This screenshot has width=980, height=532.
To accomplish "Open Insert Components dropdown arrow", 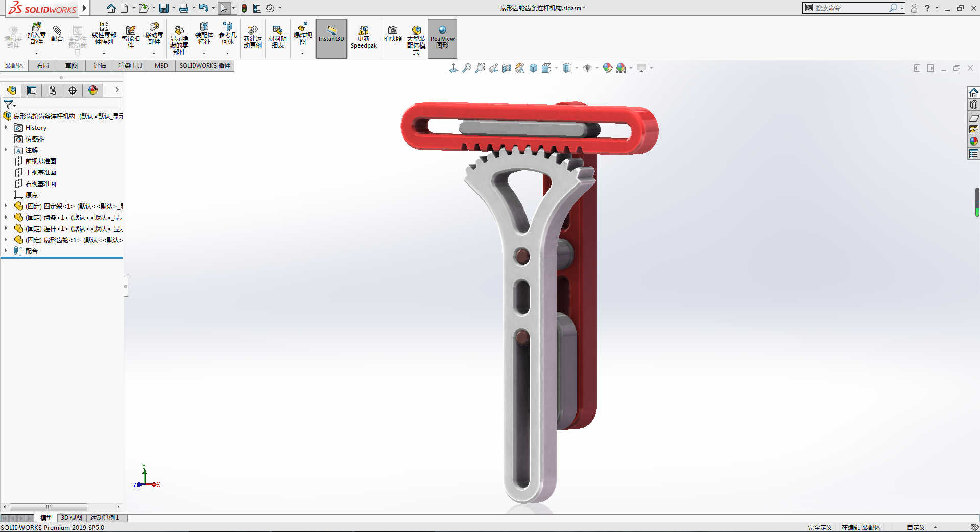I will point(36,53).
